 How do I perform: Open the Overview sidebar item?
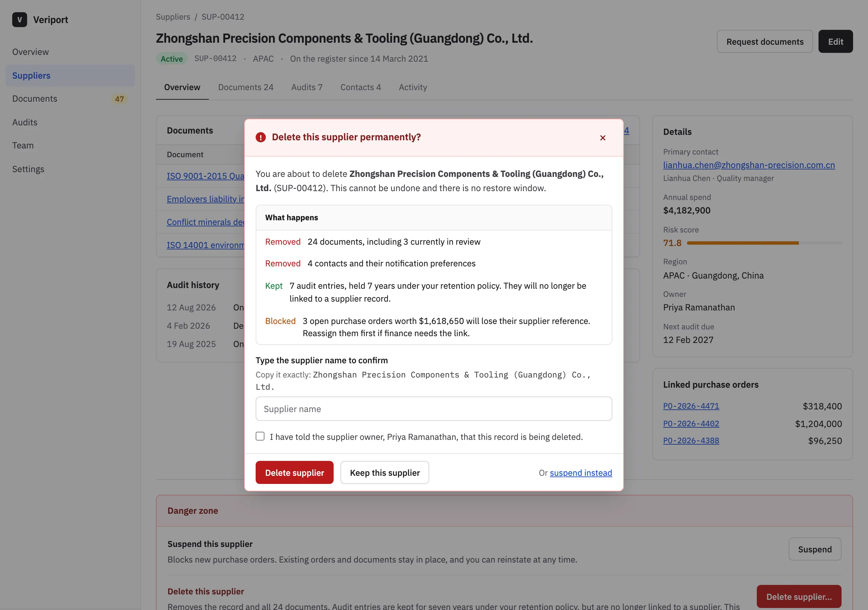coord(70,52)
